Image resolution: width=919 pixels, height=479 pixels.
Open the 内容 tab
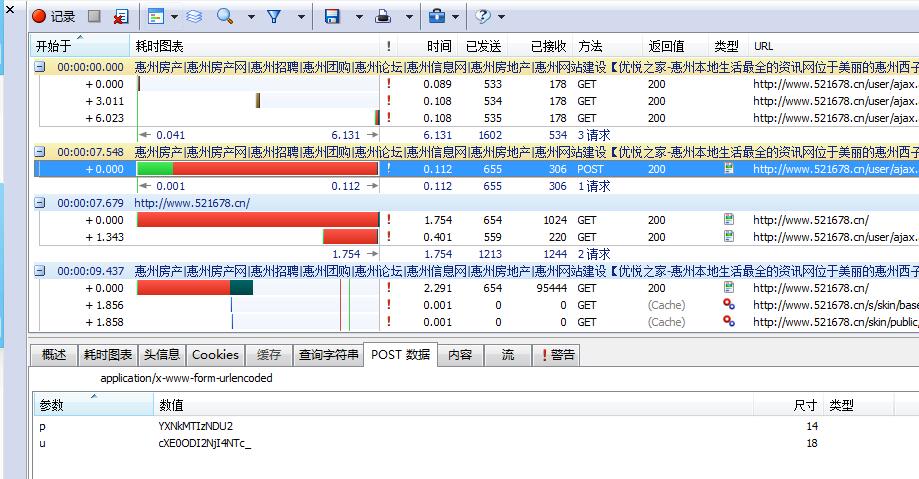point(460,355)
